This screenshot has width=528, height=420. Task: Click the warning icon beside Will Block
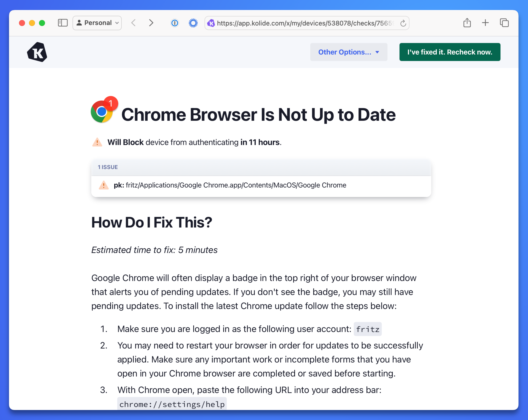97,142
